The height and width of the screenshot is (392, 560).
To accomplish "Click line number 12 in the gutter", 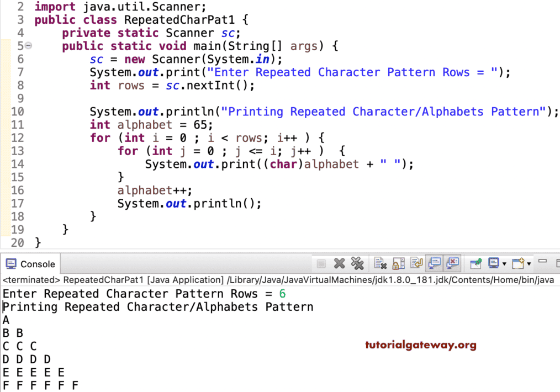I will [x=17, y=137].
